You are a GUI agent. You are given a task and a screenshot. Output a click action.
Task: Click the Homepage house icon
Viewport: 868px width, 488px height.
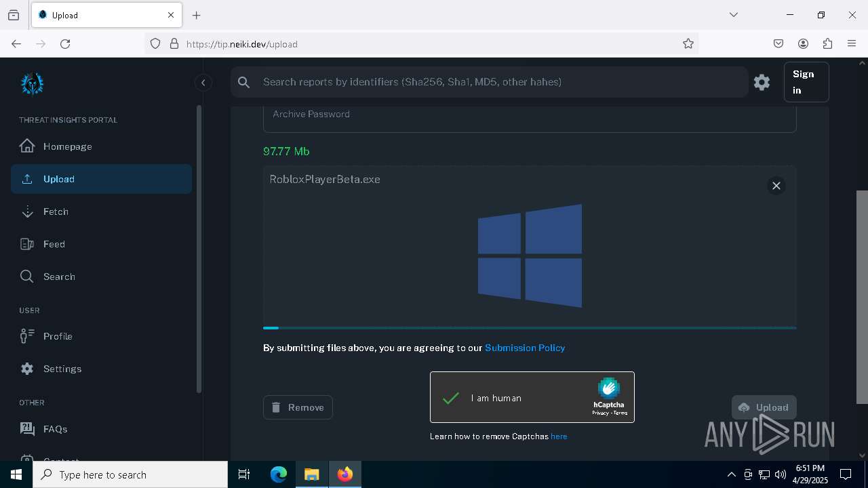click(x=27, y=146)
